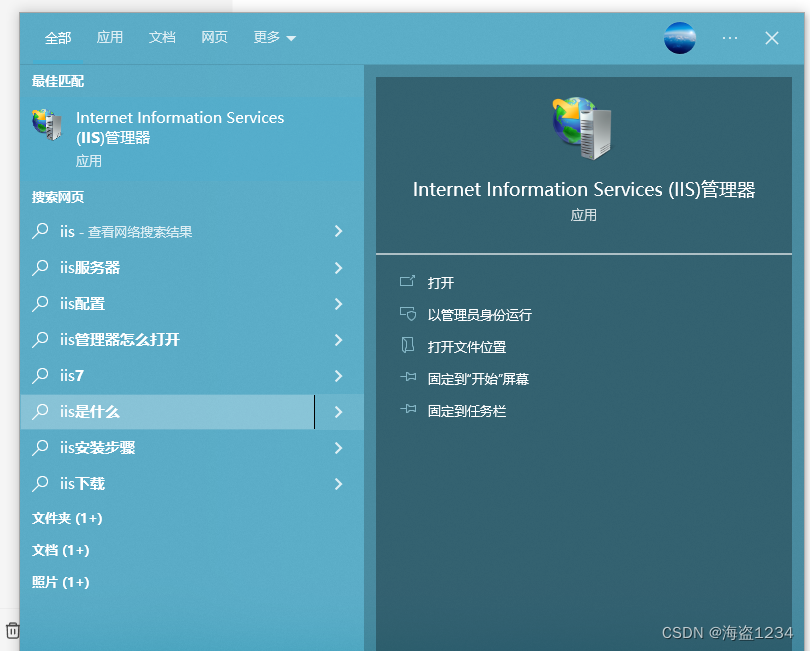Viewport: 810px width, 651px height.
Task: Expand the iis是什么 chevron arrow
Action: click(x=338, y=412)
